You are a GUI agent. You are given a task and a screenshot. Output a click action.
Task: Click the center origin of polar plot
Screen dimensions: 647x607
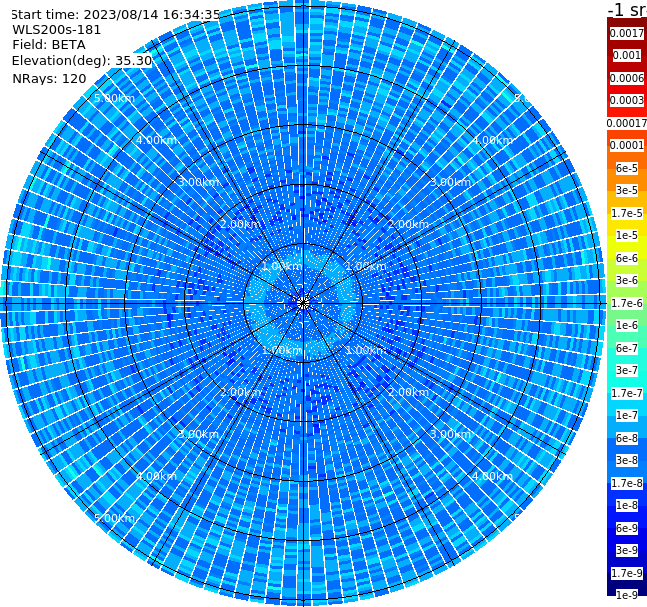point(303,303)
